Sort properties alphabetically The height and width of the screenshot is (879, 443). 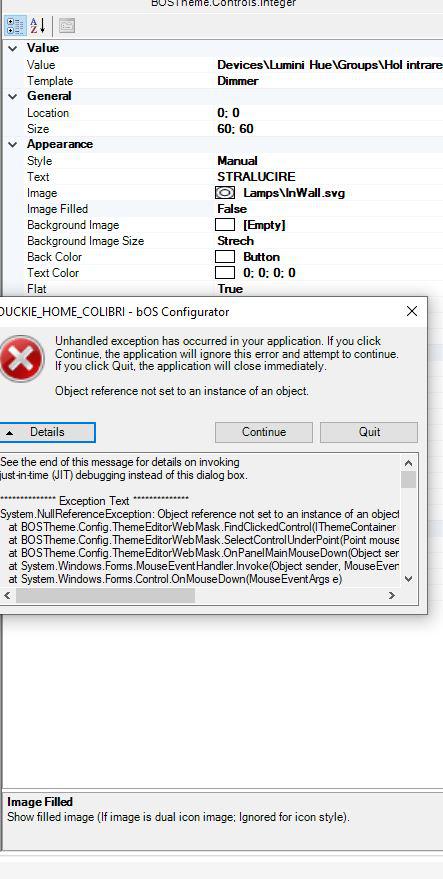point(37,26)
